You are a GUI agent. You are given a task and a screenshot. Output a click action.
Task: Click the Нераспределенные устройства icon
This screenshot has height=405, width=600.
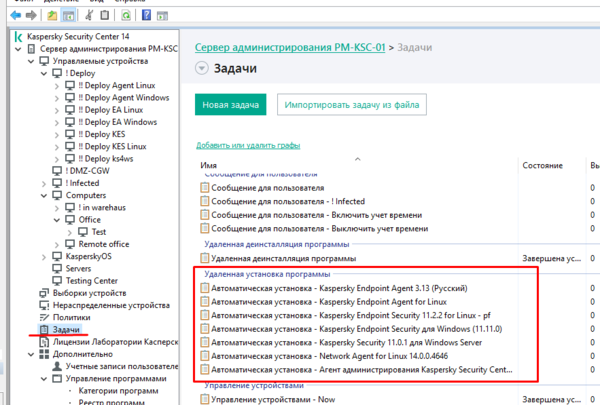pos(44,305)
